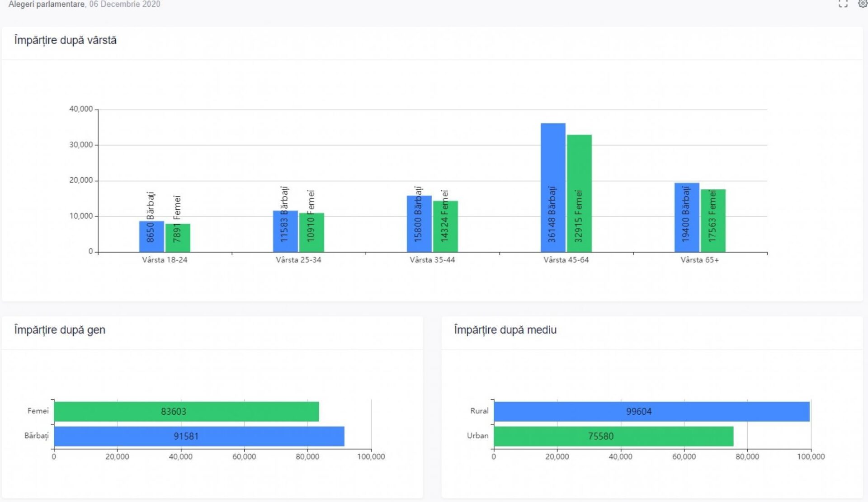The width and height of the screenshot is (868, 502).
Task: Select the green Urban 75580 bar
Action: click(613, 436)
